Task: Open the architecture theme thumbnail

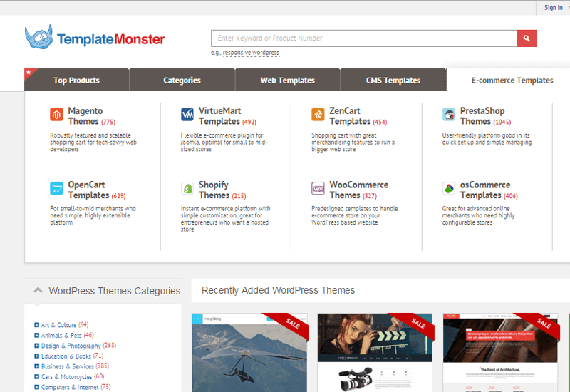Action: [500, 352]
